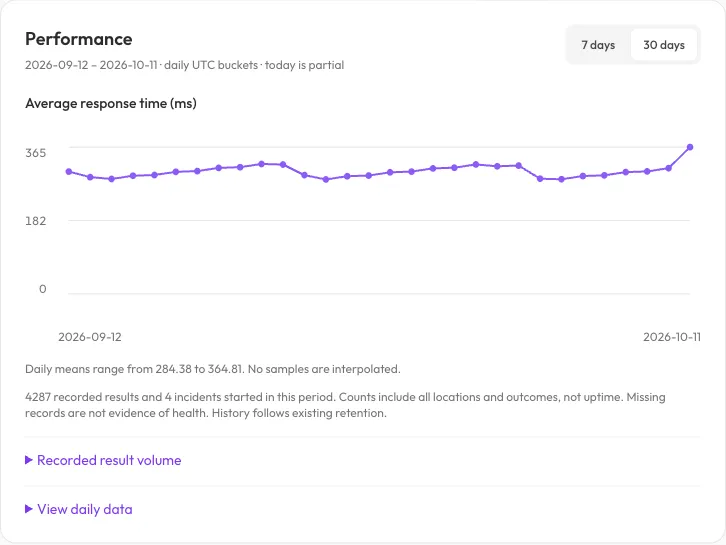Viewport: 726px width, 545px height.
Task: Click the 2026-09-12 x-axis date label
Action: (x=90, y=337)
